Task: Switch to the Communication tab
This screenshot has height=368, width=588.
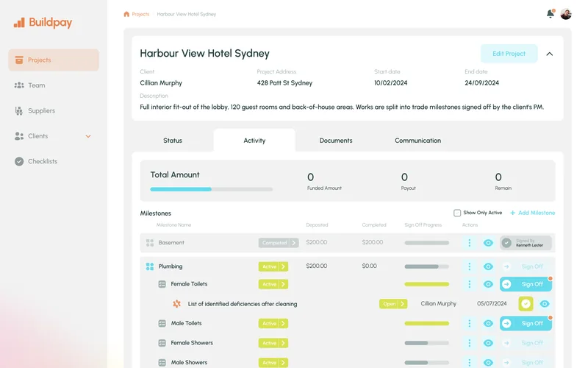Action: (x=417, y=141)
